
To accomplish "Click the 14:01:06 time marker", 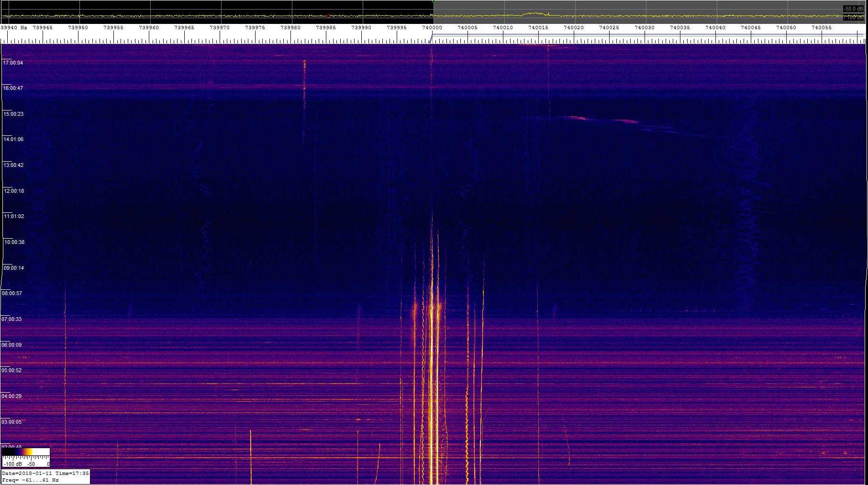I will tap(13, 139).
